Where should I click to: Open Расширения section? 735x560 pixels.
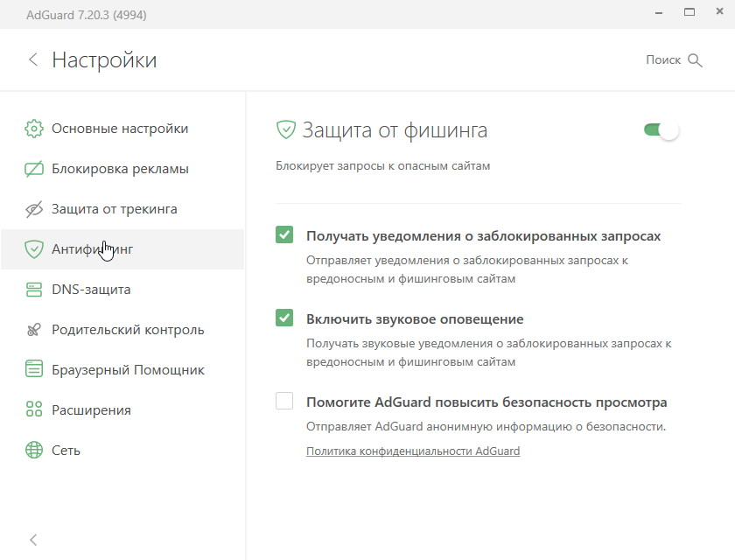pyautogui.click(x=122, y=410)
